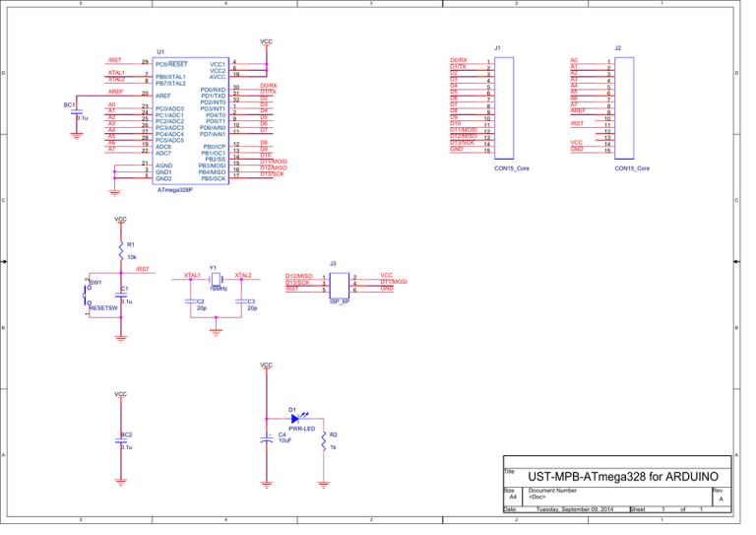The width and height of the screenshot is (756, 535).
Task: Click the 20p value under C2
Action: pos(202,308)
